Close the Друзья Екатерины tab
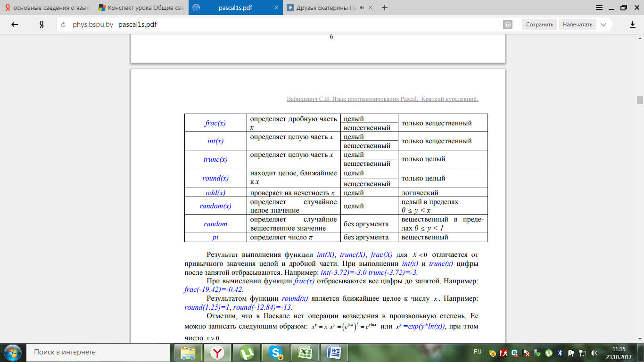 click(x=370, y=8)
